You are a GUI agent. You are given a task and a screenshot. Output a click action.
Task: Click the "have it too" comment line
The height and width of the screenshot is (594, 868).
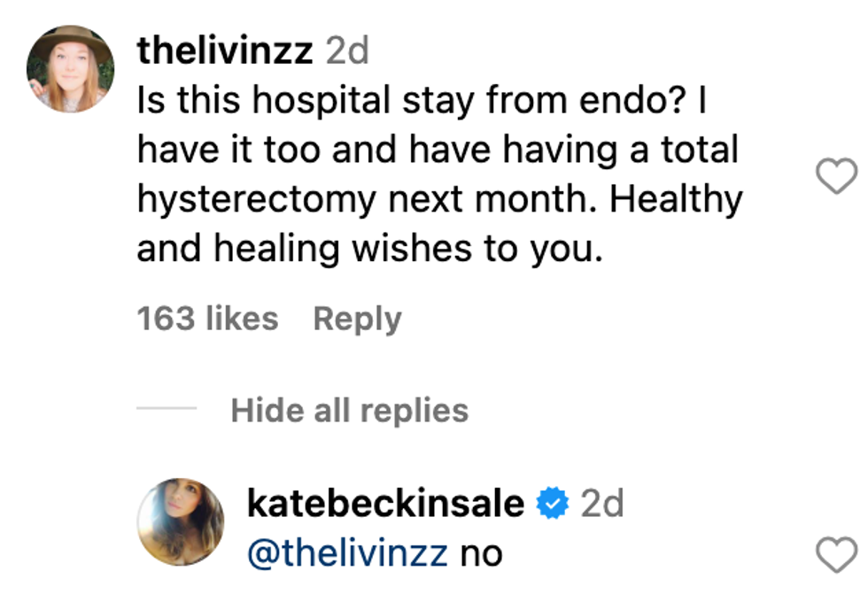pyautogui.click(x=438, y=150)
